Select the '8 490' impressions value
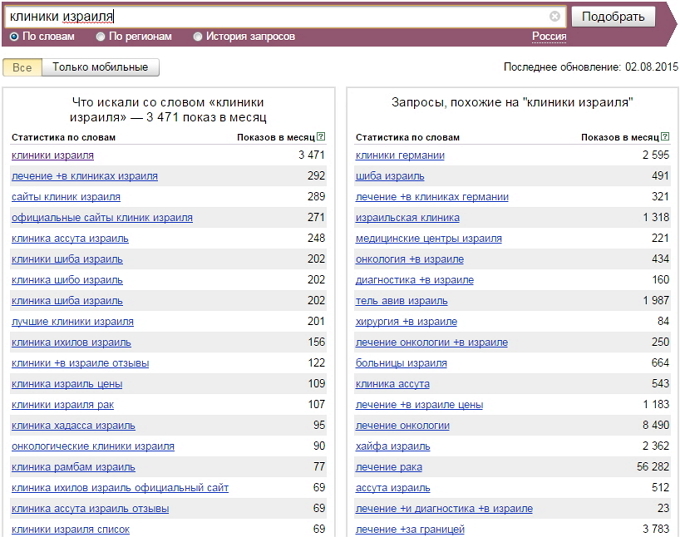 (x=656, y=425)
